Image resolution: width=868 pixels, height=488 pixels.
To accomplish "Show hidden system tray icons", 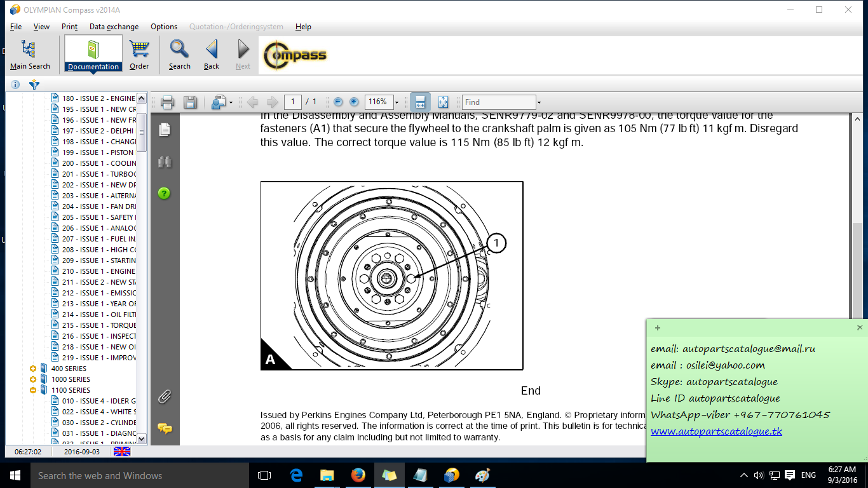I will (x=744, y=475).
